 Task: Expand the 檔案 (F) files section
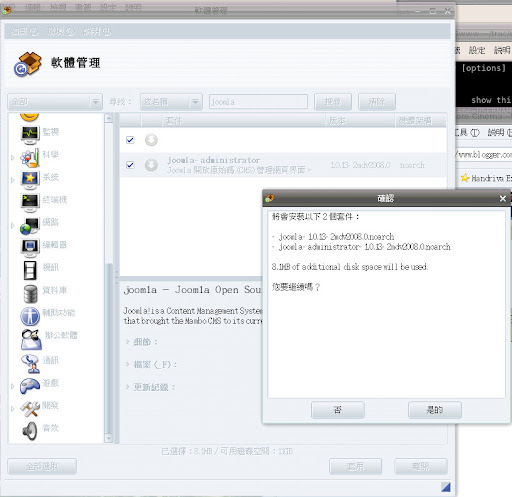[x=128, y=364]
